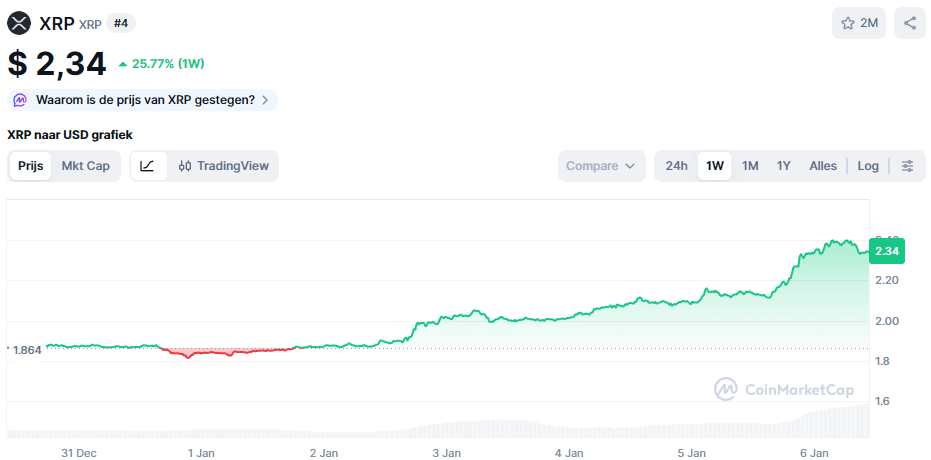Show the Alles full history range

(823, 166)
